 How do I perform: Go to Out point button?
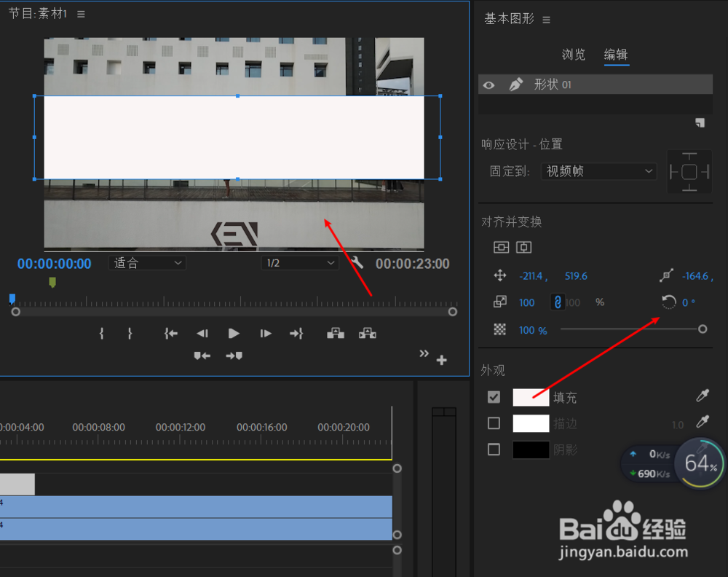click(x=297, y=333)
